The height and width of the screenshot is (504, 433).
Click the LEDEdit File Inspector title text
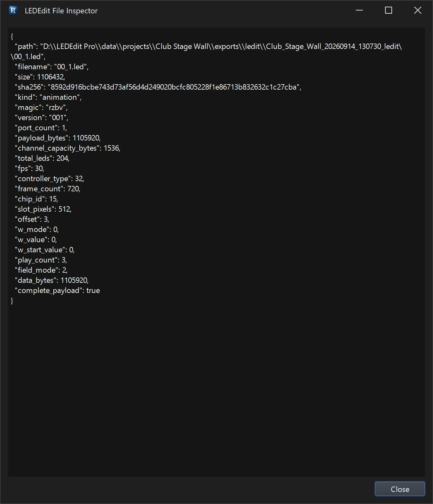tap(61, 11)
